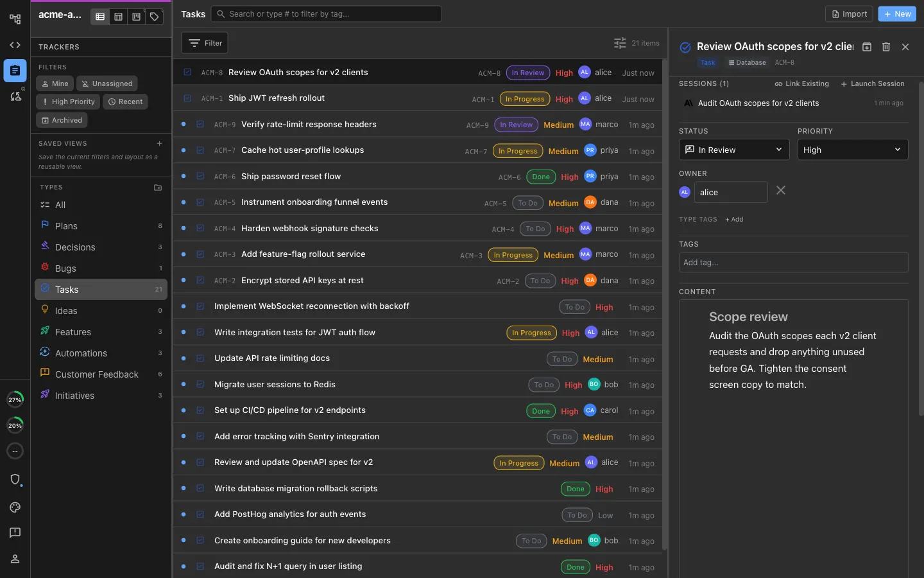Open the alpha cloud sync icon in left rail
Image resolution: width=924 pixels, height=578 pixels.
(15, 96)
